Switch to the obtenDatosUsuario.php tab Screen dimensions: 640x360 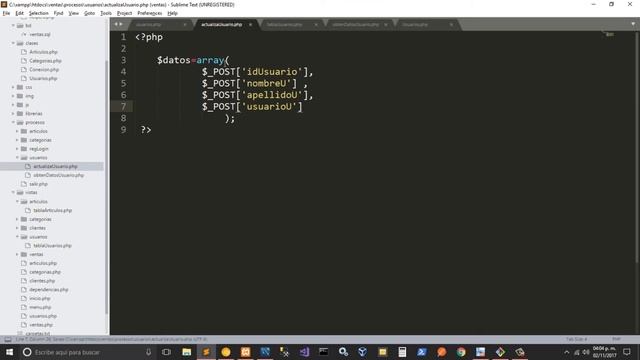click(355, 24)
